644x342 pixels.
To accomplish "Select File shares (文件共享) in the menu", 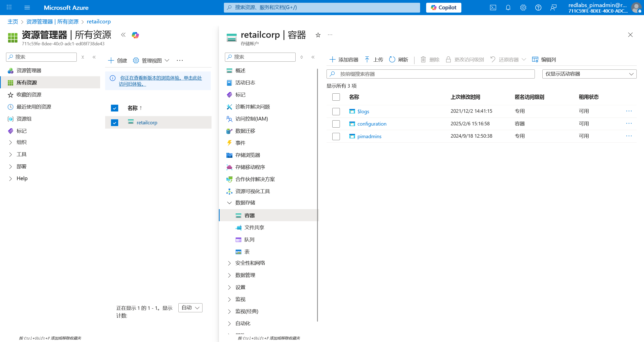I will [254, 227].
